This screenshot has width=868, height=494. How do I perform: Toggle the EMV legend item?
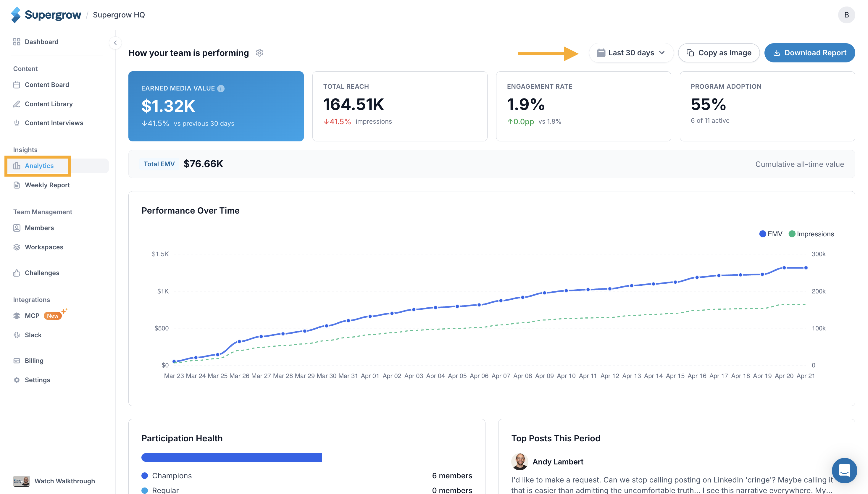point(771,234)
